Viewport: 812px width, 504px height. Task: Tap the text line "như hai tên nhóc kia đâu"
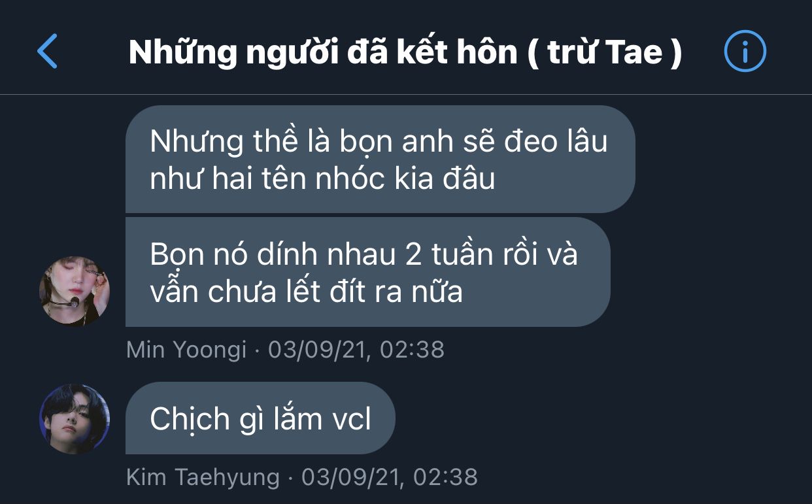(322, 178)
